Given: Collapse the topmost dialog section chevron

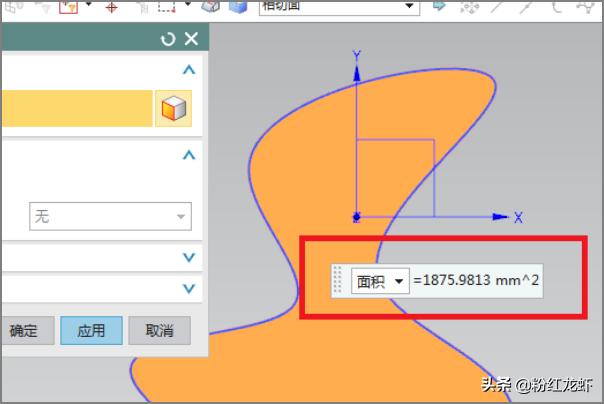Looking at the screenshot, I should click(x=189, y=70).
